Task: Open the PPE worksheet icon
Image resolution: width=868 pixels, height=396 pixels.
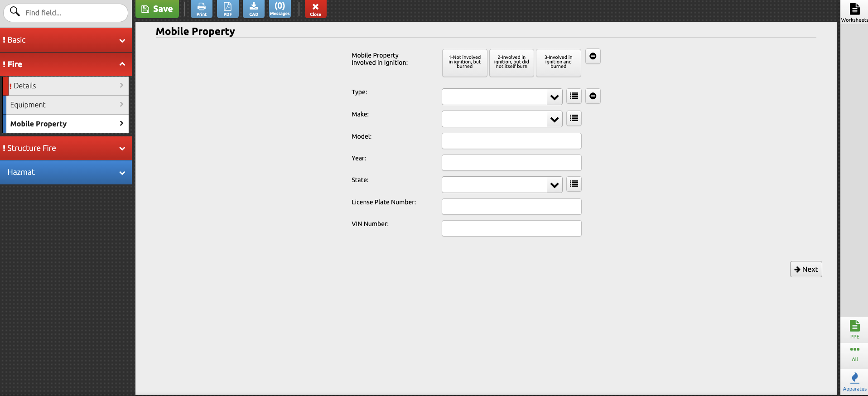Action: point(854,329)
